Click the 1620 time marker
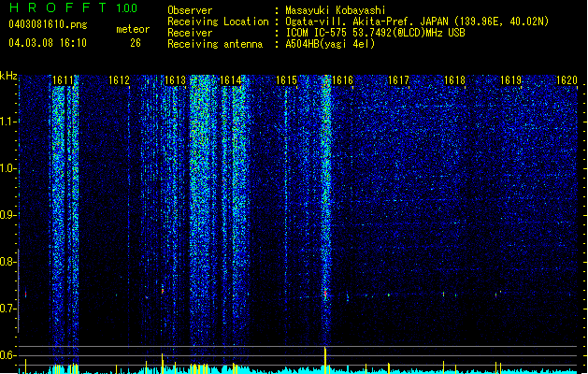This screenshot has width=588, height=374. pos(566,80)
